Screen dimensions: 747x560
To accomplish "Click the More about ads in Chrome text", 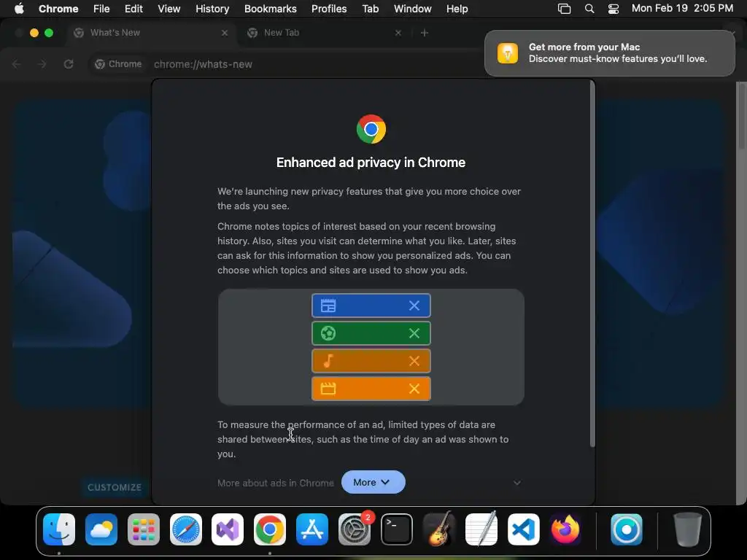I will (275, 483).
